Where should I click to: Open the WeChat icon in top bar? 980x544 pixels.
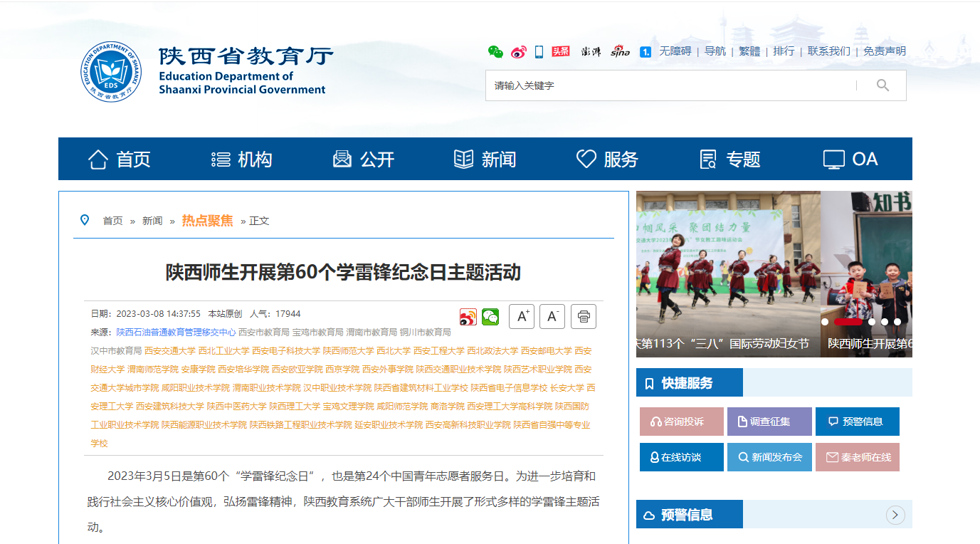(495, 51)
